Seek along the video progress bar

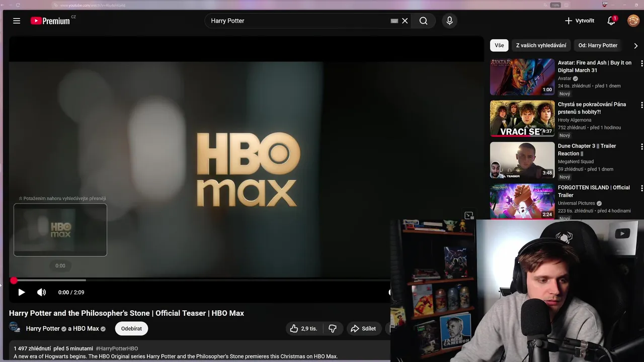[201, 280]
